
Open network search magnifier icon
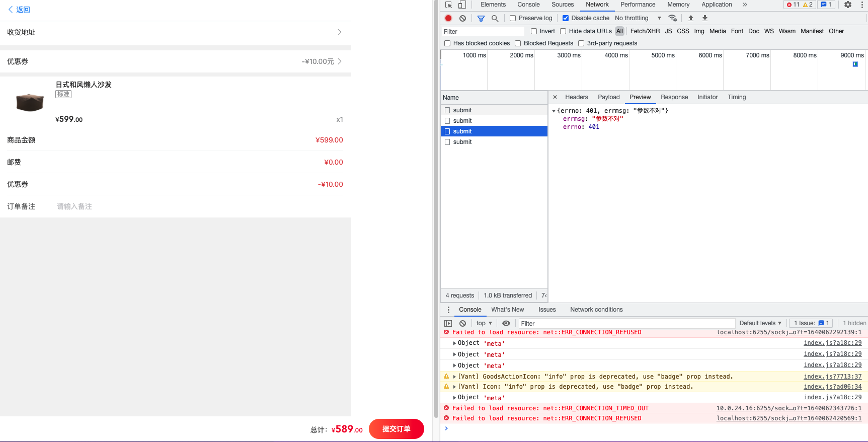tap(495, 18)
